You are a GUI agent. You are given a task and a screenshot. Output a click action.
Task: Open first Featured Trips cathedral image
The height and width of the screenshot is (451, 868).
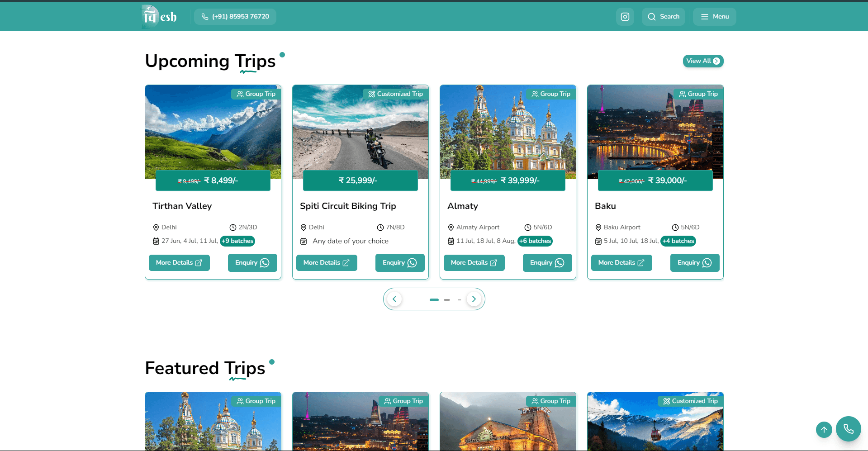(213, 422)
